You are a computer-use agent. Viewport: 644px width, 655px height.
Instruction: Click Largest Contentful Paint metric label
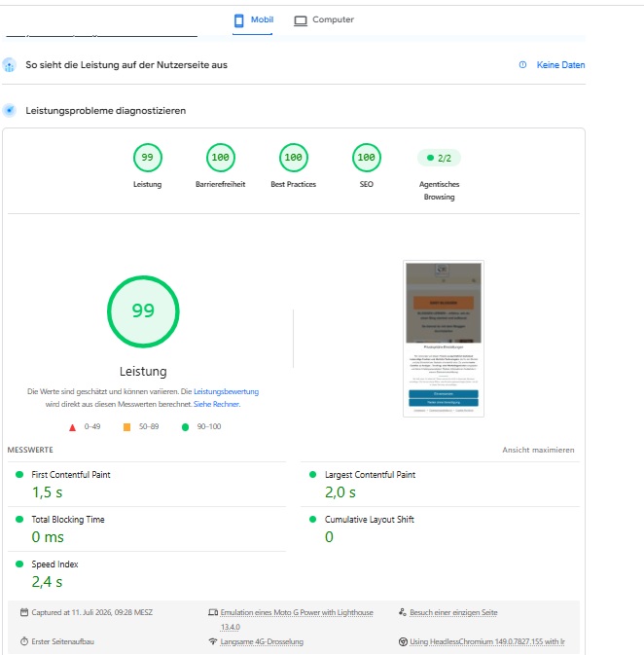point(370,475)
